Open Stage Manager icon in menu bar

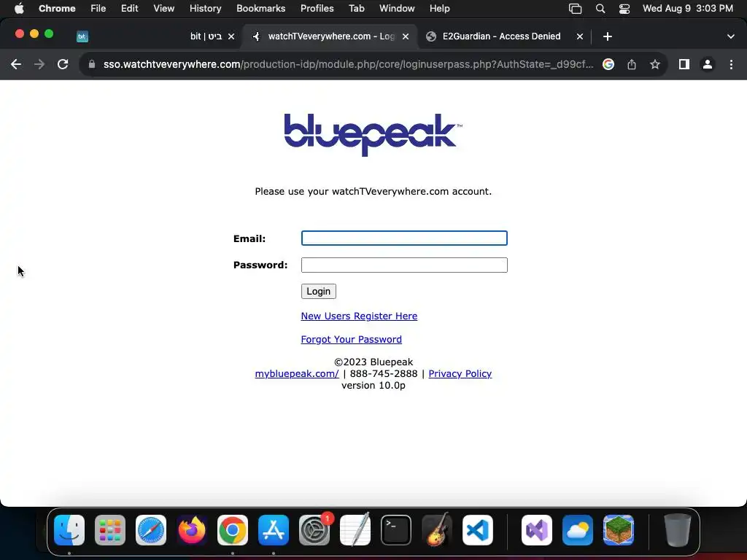(x=576, y=9)
